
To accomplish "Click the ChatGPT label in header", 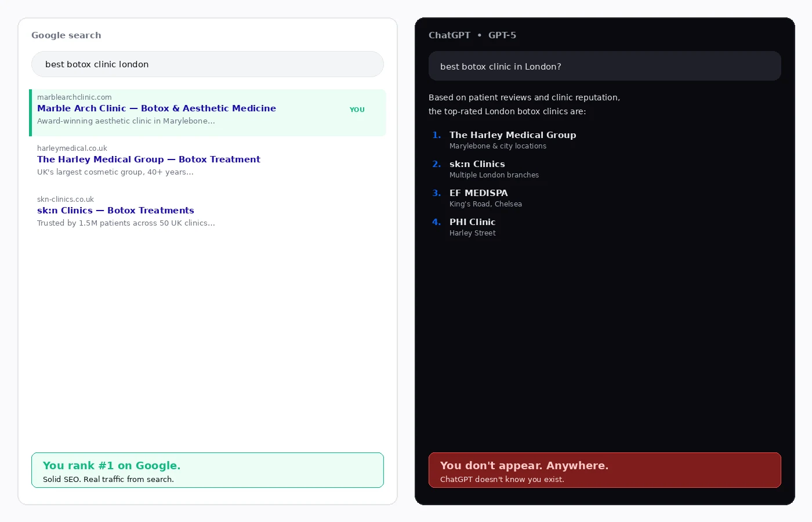I will (449, 35).
